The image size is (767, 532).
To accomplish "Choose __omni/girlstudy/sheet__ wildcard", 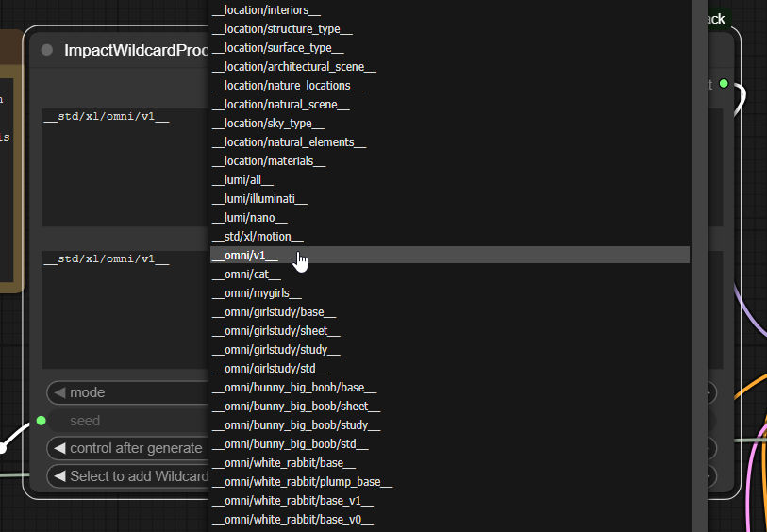I will click(x=450, y=331).
